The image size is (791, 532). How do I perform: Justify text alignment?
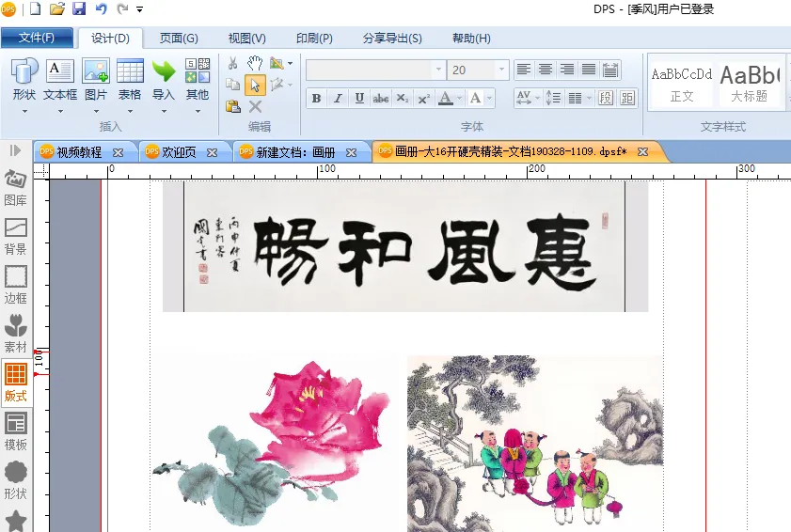[589, 70]
